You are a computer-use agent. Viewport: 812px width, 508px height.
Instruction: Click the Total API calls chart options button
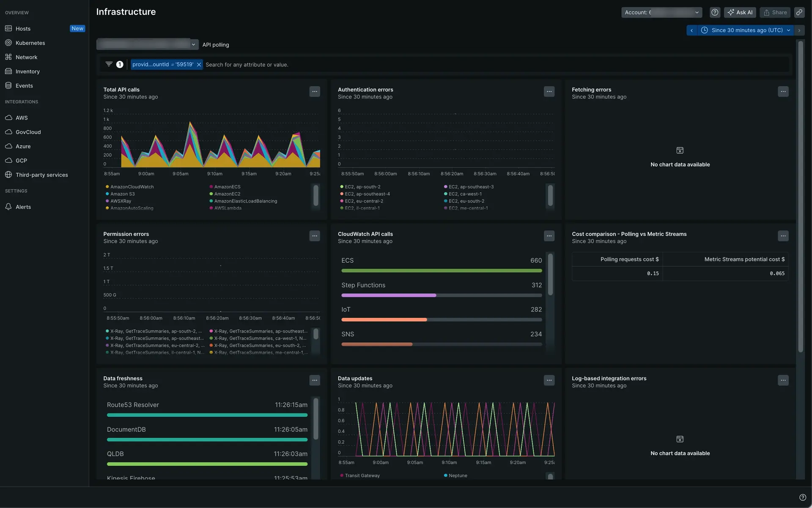click(314, 92)
